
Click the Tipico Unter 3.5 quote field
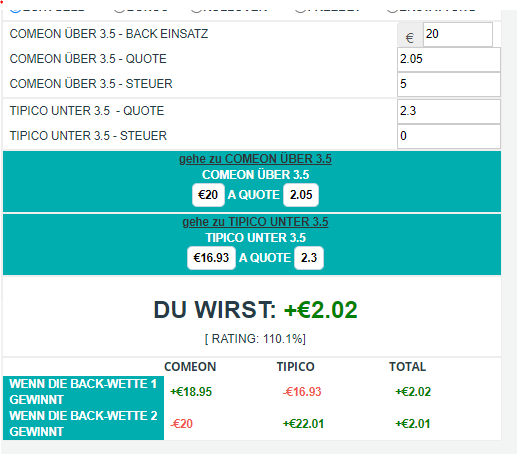(449, 111)
